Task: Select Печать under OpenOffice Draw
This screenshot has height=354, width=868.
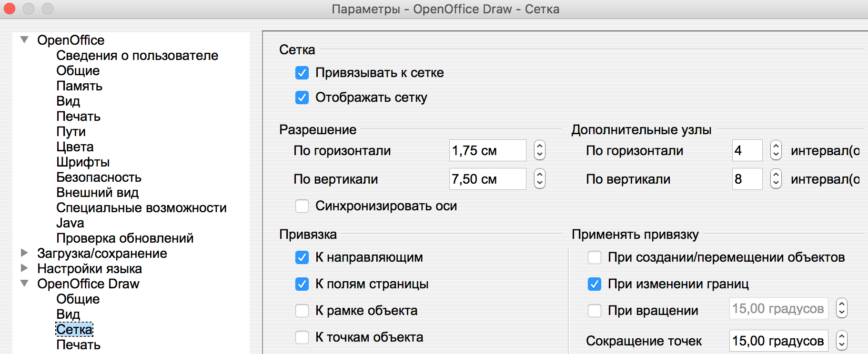Action: click(79, 344)
